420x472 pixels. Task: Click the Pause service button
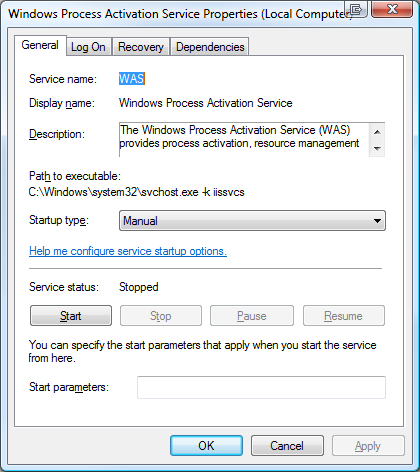pyautogui.click(x=252, y=316)
